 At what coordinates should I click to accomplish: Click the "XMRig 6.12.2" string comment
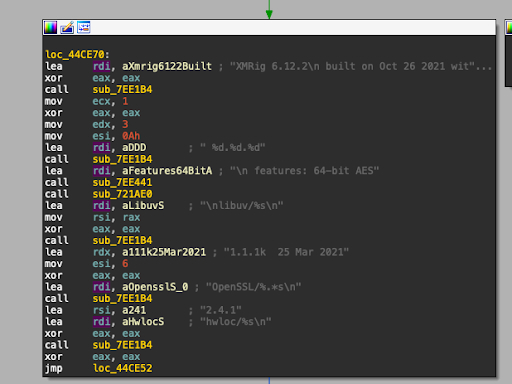(x=361, y=66)
